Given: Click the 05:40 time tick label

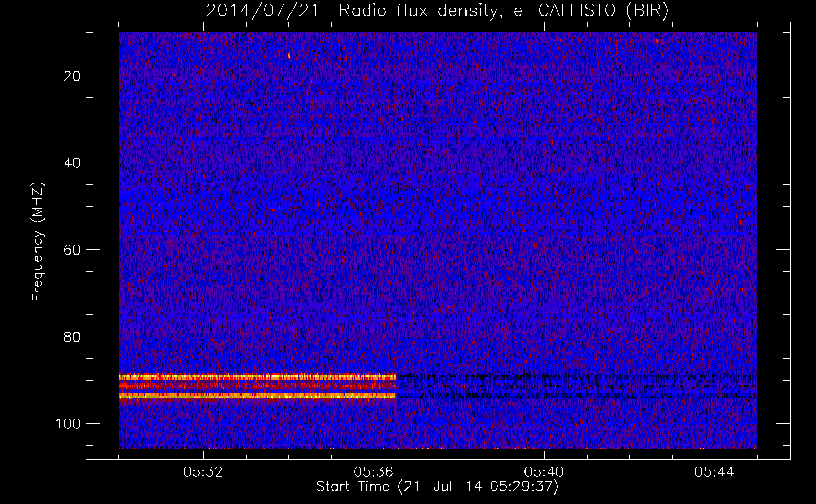Looking at the screenshot, I should (544, 472).
